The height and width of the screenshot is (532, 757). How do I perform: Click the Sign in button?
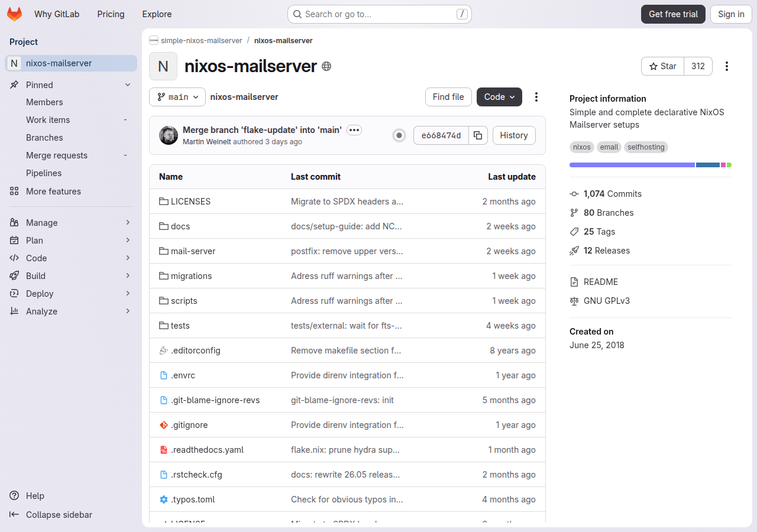click(x=731, y=14)
